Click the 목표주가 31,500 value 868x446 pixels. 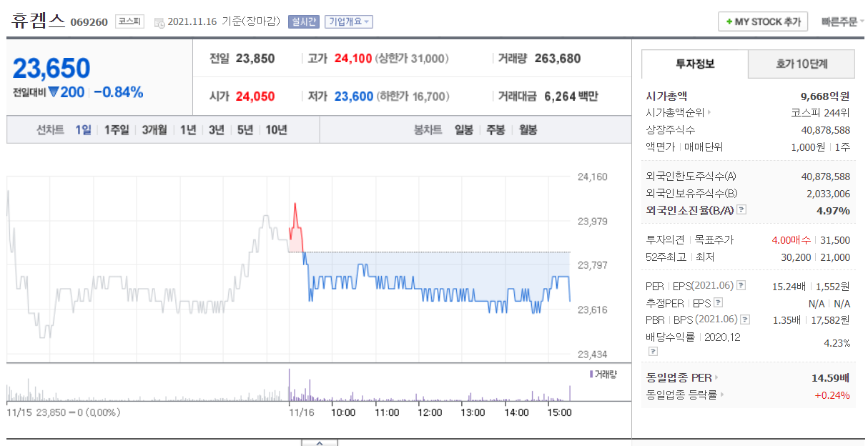[x=837, y=240]
